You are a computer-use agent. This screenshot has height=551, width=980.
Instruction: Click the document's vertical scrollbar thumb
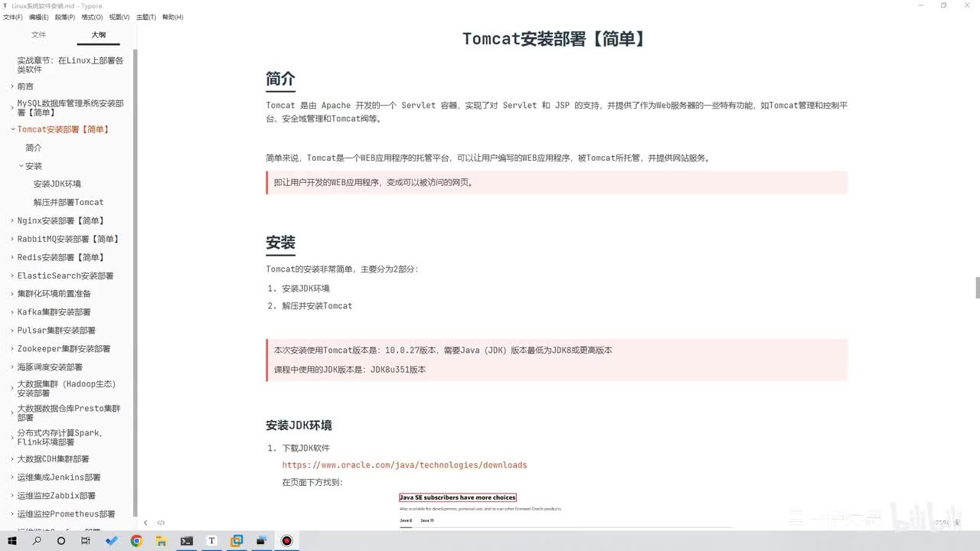[x=977, y=288]
